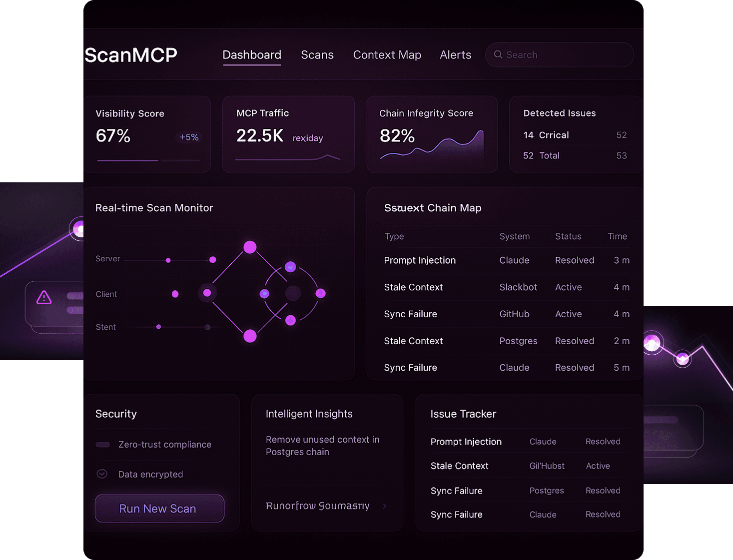733x560 pixels.
Task: Click the 67% visibility value
Action: coord(113,135)
